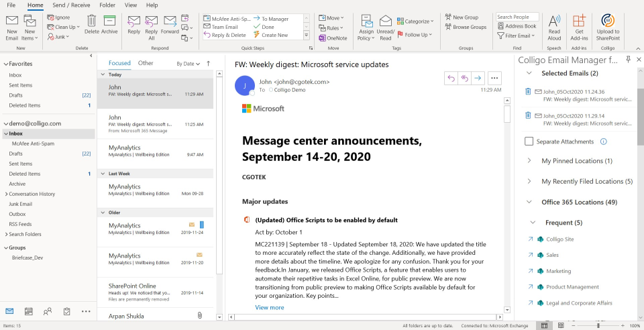
Task: Click New Group in Groups section
Action: (x=462, y=17)
